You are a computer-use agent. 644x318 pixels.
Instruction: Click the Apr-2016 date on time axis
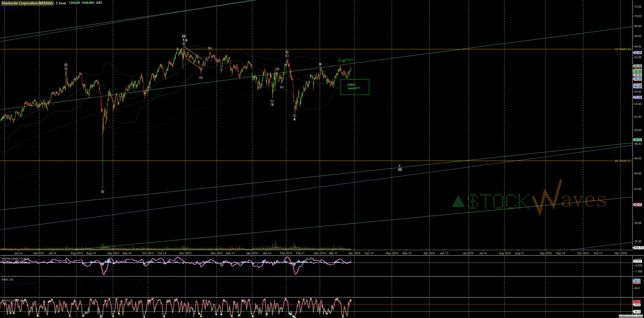354,253
